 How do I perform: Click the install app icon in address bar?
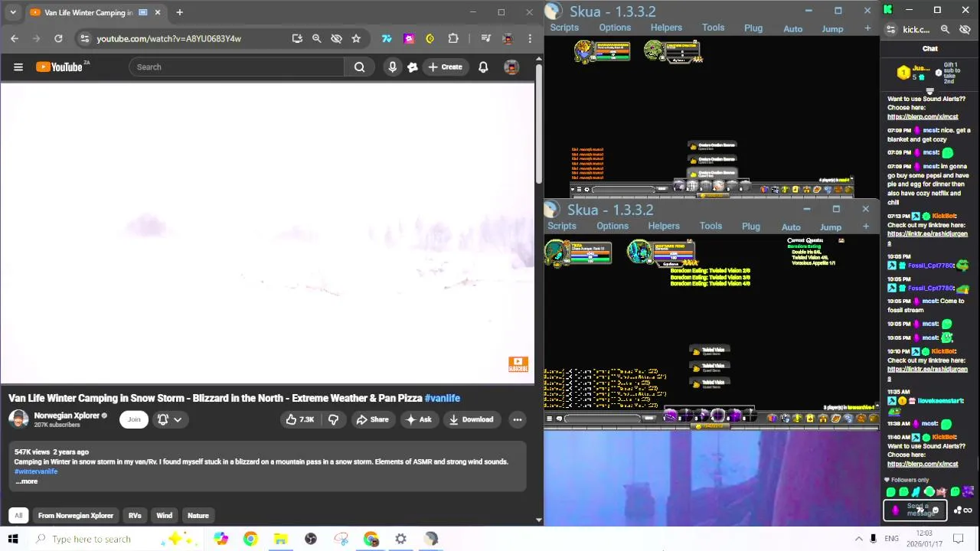pos(297,38)
